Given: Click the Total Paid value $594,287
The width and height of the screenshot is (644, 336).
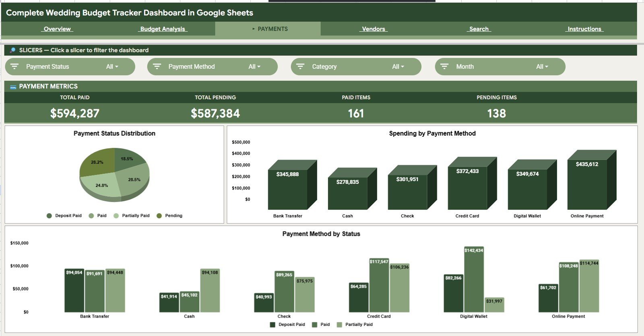Looking at the screenshot, I should (75, 113).
